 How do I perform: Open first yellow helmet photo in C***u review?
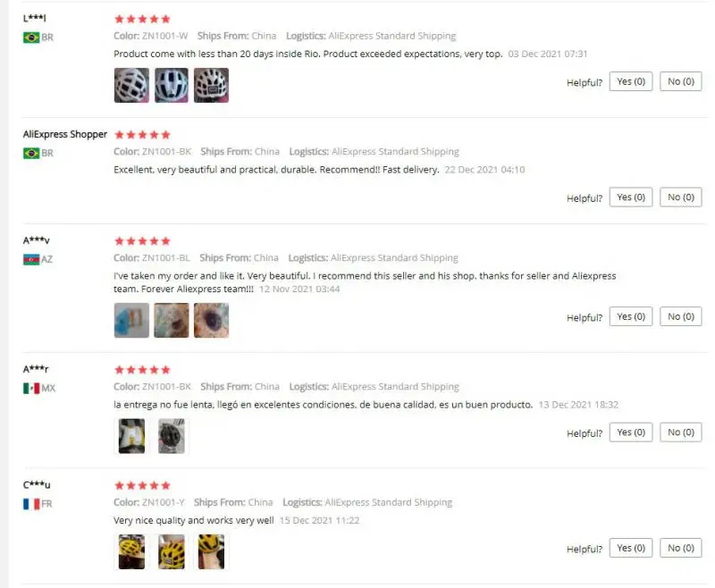131,552
